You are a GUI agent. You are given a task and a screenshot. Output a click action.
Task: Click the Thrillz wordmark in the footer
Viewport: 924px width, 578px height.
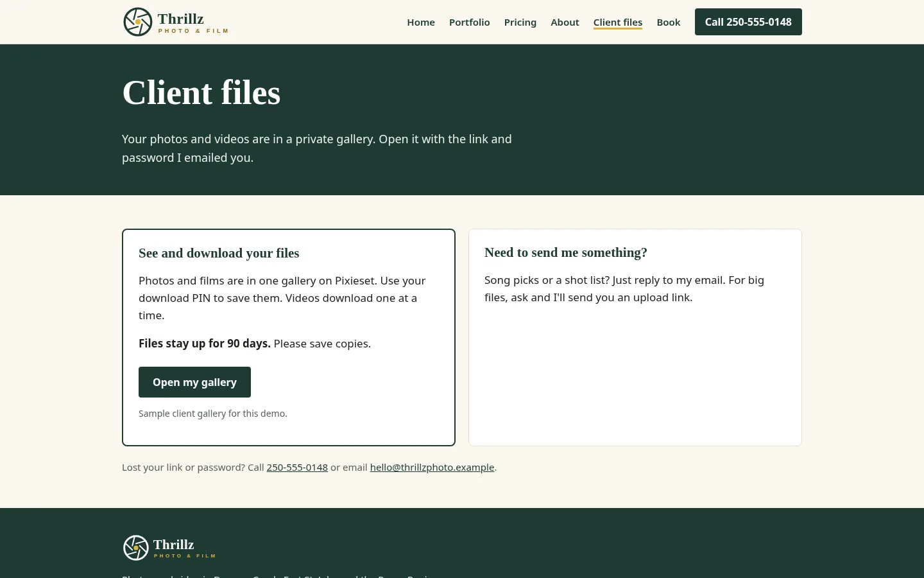pyautogui.click(x=174, y=545)
